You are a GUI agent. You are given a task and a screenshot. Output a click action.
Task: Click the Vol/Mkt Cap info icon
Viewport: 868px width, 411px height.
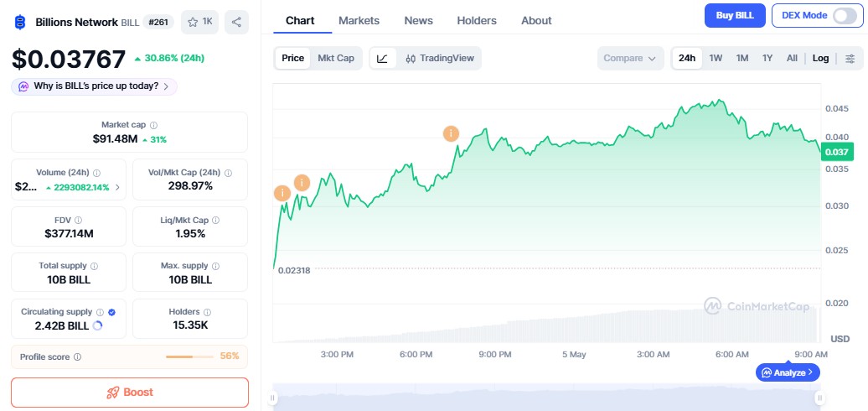(228, 173)
